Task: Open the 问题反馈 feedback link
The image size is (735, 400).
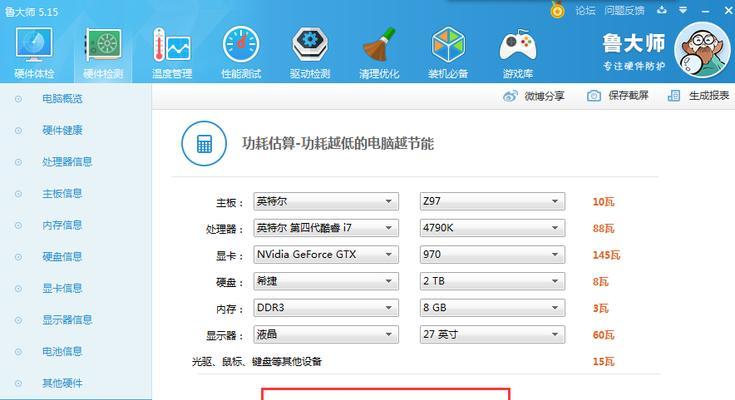Action: click(624, 10)
